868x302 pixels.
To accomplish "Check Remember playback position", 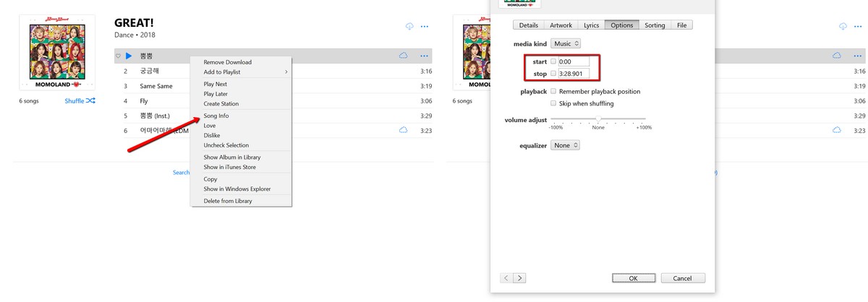I will click(553, 92).
